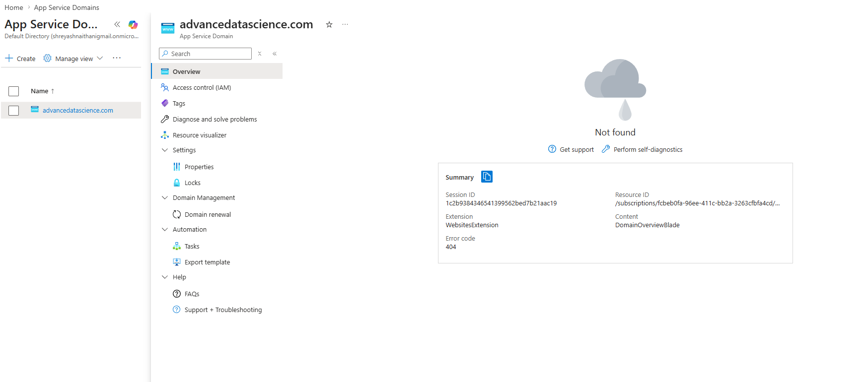Click the Default Directory subtitle text
The image size is (868, 382).
(x=72, y=36)
